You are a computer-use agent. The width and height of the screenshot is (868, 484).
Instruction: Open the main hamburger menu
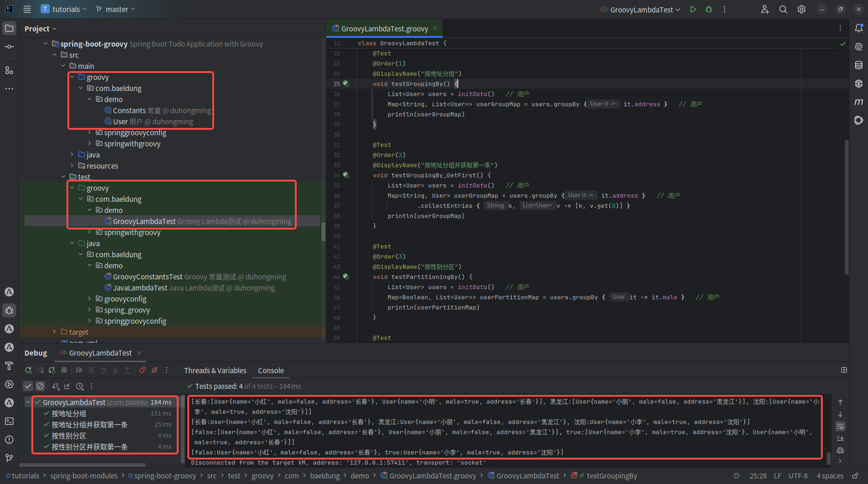point(27,9)
